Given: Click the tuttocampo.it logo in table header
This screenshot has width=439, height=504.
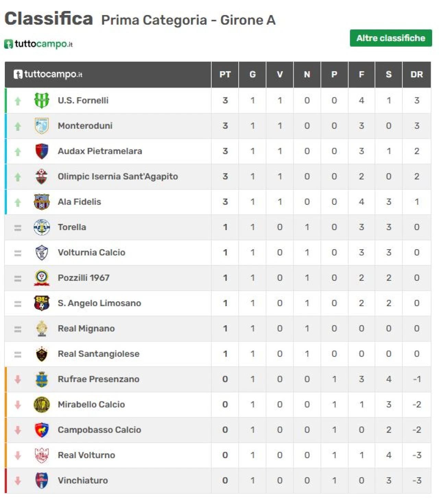Looking at the screenshot, I should pyautogui.click(x=48, y=74).
